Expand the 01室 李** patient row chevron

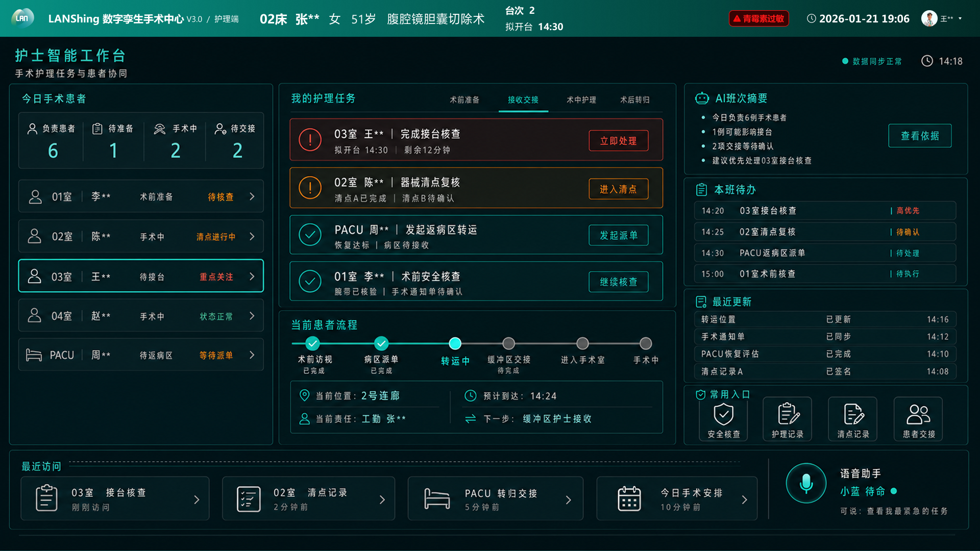tap(252, 196)
